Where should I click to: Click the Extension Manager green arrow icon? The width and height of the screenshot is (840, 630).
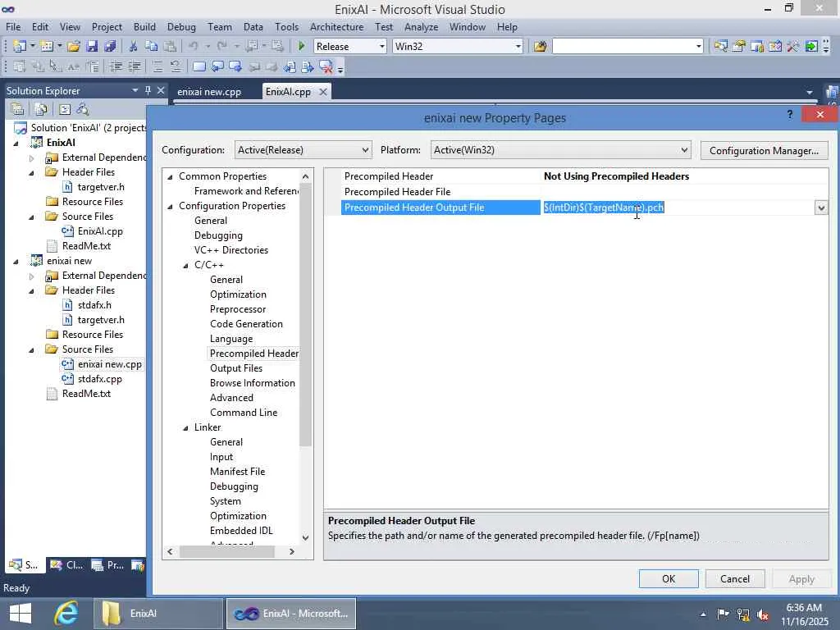click(811, 47)
